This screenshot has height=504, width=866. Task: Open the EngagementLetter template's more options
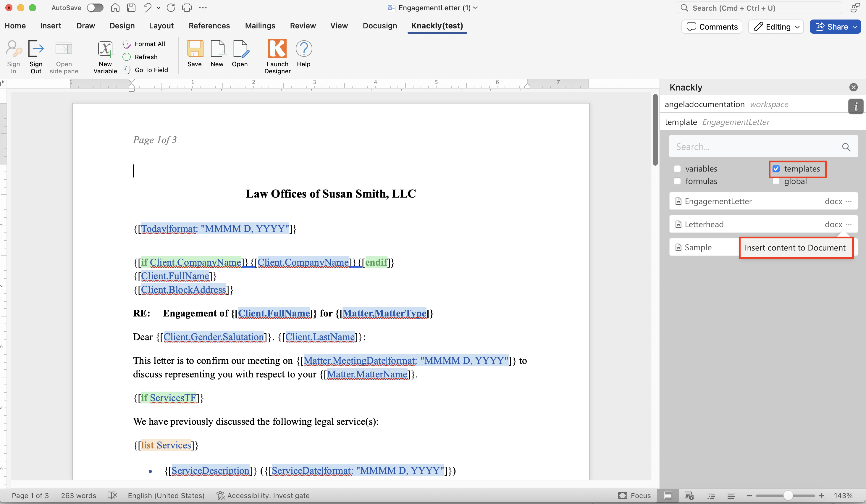click(x=849, y=201)
